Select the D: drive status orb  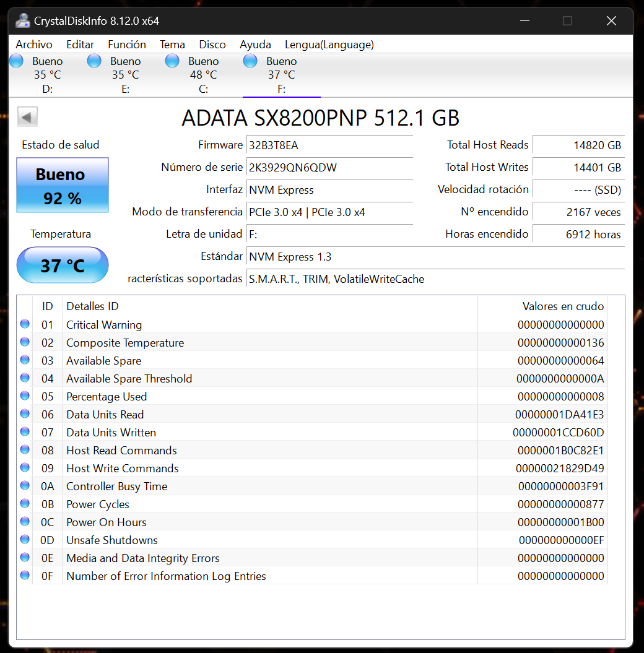(x=17, y=61)
